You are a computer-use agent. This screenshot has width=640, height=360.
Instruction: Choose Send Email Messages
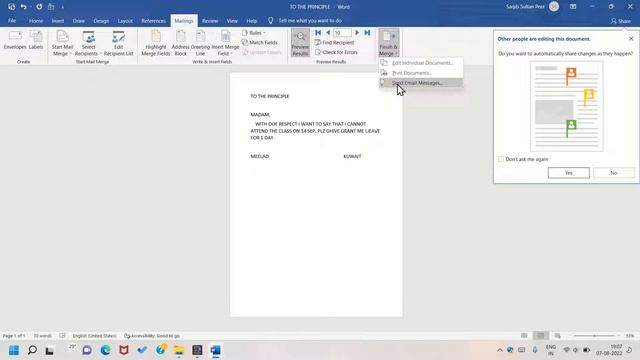421,83
